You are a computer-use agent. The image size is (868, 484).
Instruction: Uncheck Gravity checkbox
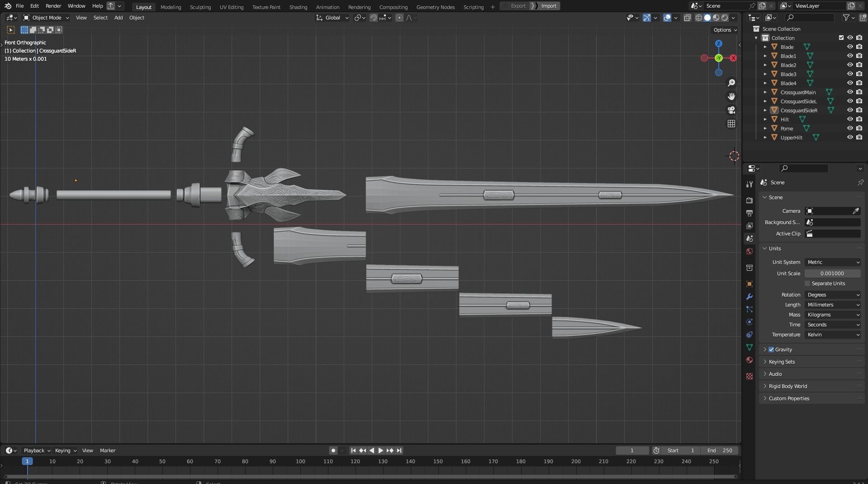771,350
